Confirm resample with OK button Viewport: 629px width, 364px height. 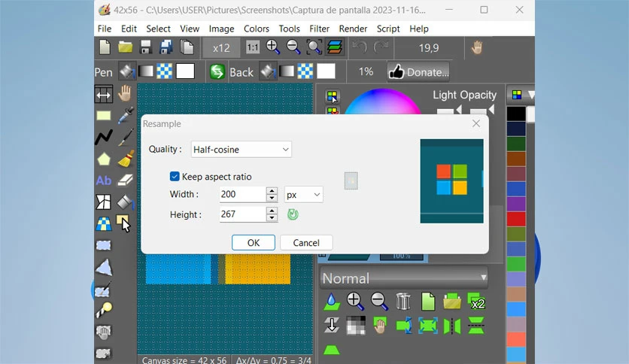pyautogui.click(x=254, y=242)
